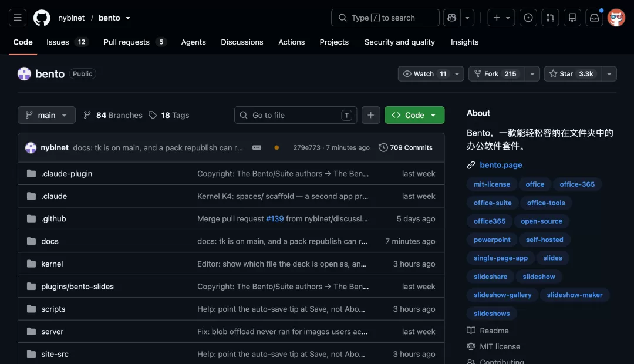
Task: Switch to the Code tab
Action: click(23, 42)
